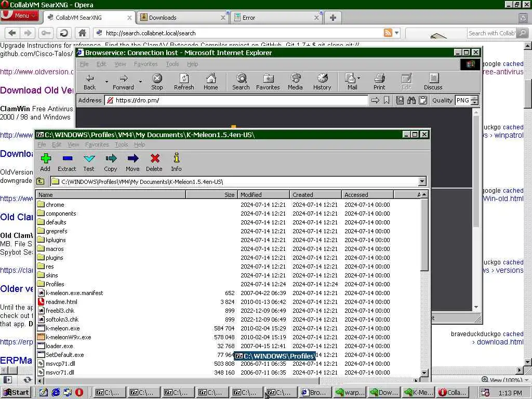Switch to the warp taskbar button
The width and height of the screenshot is (532, 399).
click(350, 393)
